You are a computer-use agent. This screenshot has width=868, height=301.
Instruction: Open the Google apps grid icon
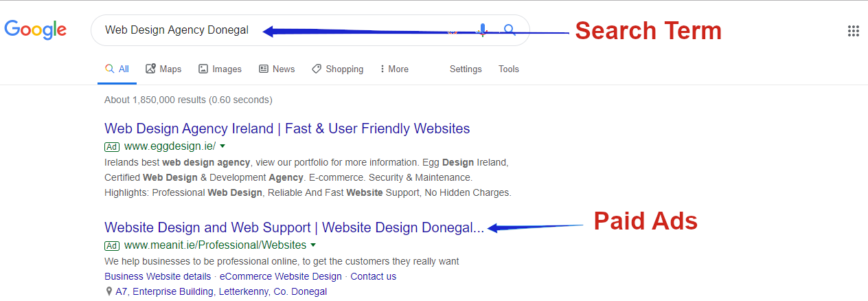pyautogui.click(x=854, y=31)
